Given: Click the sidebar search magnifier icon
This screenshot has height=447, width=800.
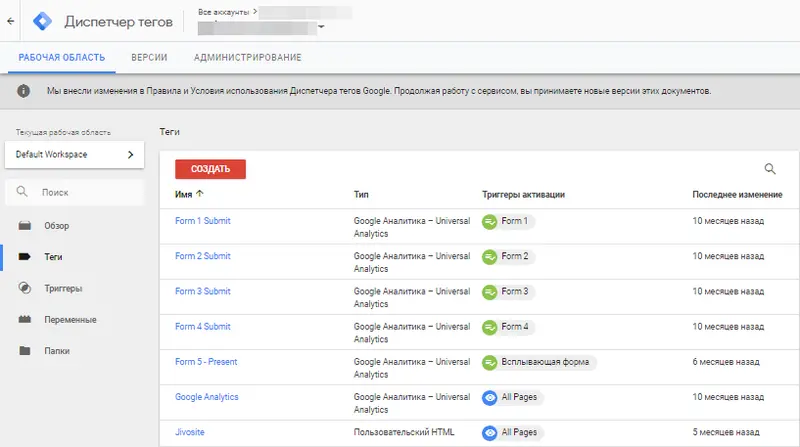Looking at the screenshot, I should click(22, 192).
